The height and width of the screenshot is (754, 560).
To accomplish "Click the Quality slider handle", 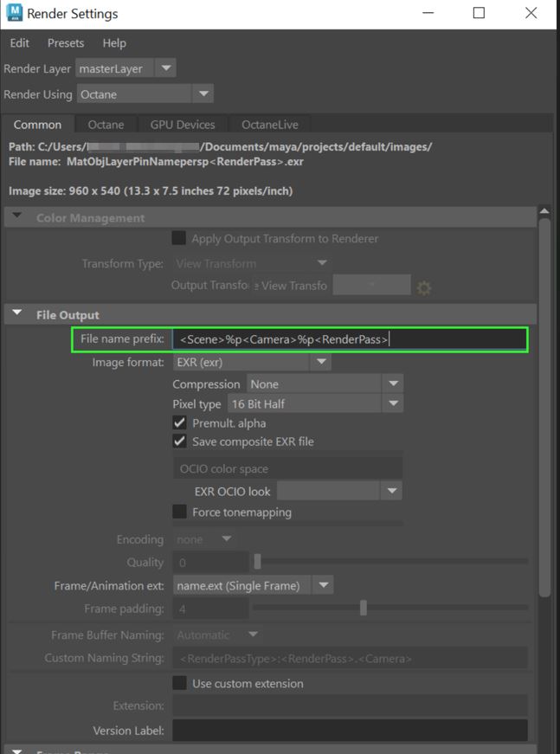I will coord(258,562).
